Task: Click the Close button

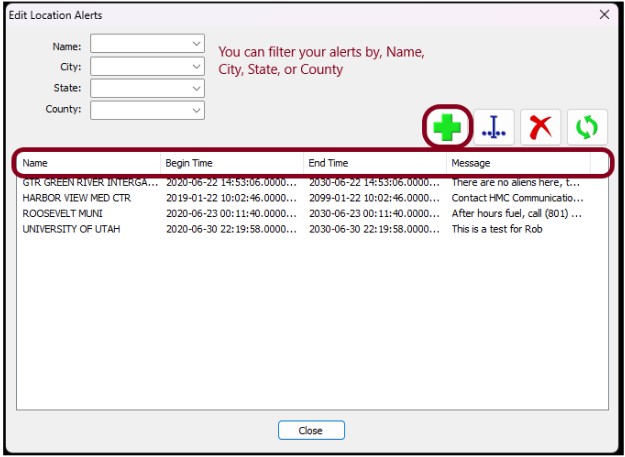Action: click(x=311, y=430)
